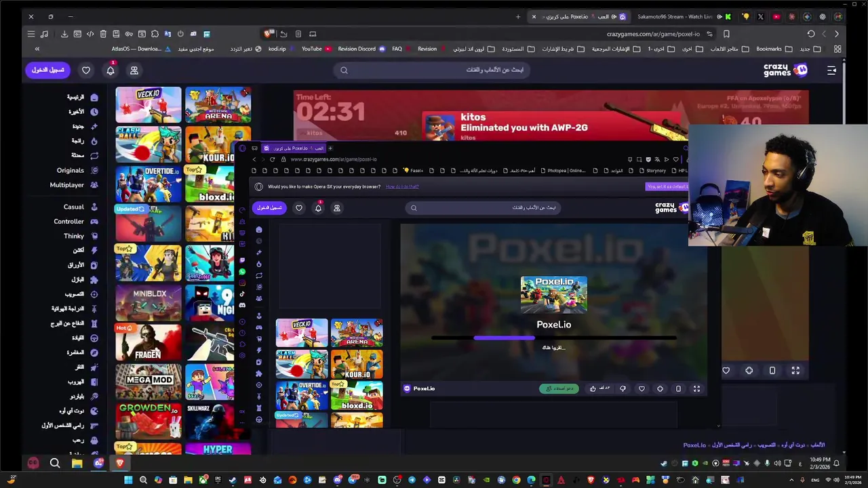
Task: Reload the page in outer Brave window
Action: tap(811, 34)
